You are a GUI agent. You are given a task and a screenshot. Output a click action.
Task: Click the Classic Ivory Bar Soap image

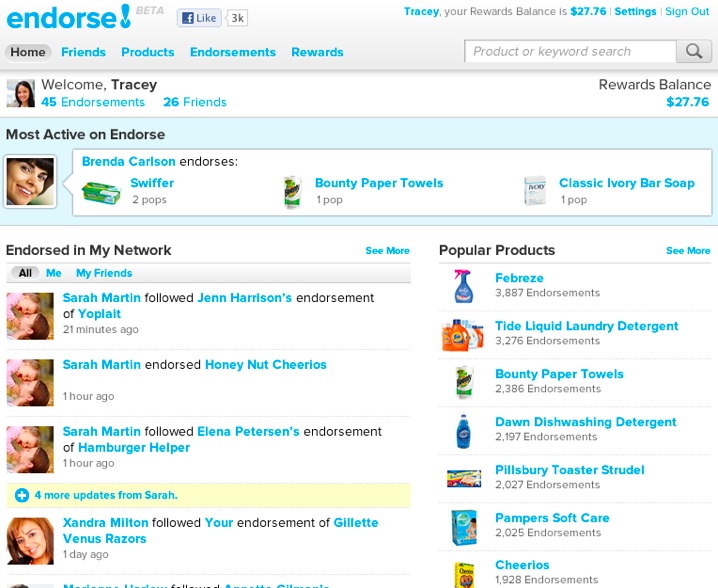click(535, 191)
